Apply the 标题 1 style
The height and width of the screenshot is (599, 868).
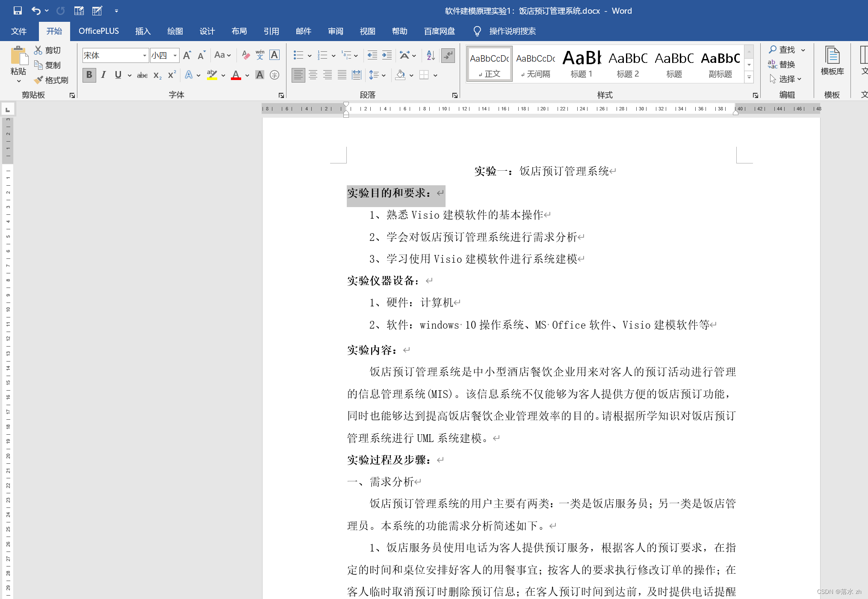click(x=582, y=64)
